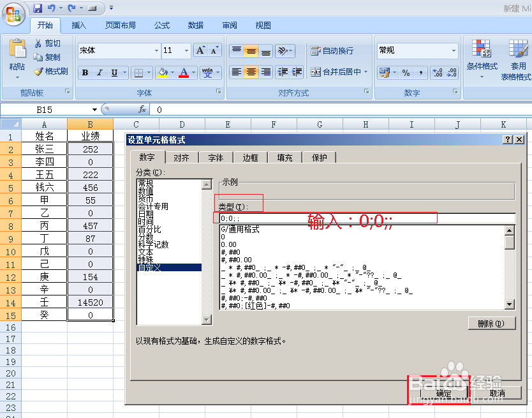Toggle wrap text 自动换行
Screen dimensions: 532x418
point(332,50)
